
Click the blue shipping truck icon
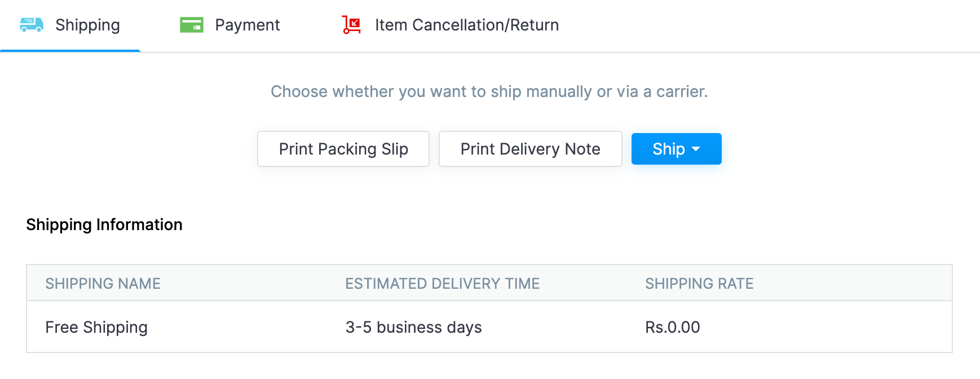point(31,25)
